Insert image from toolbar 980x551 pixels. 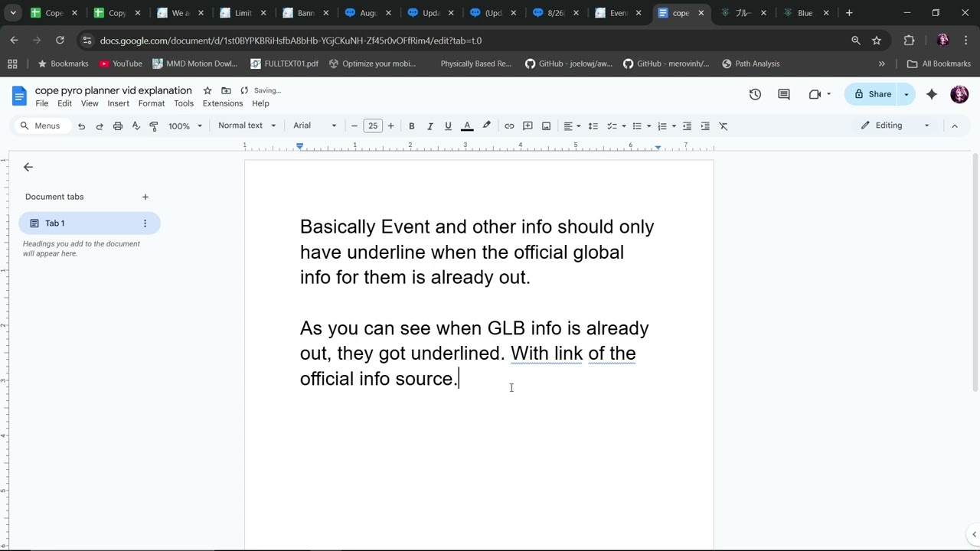(546, 126)
